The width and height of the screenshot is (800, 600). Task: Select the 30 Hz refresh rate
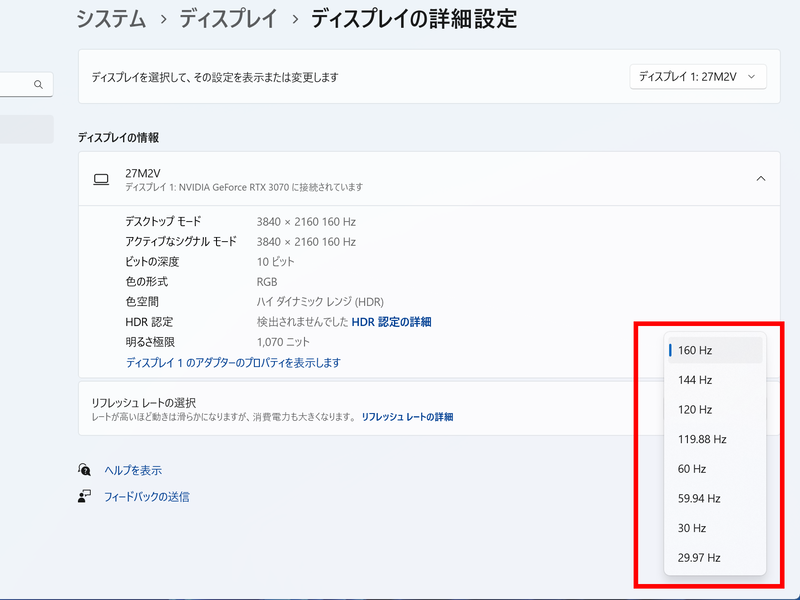[x=715, y=527]
